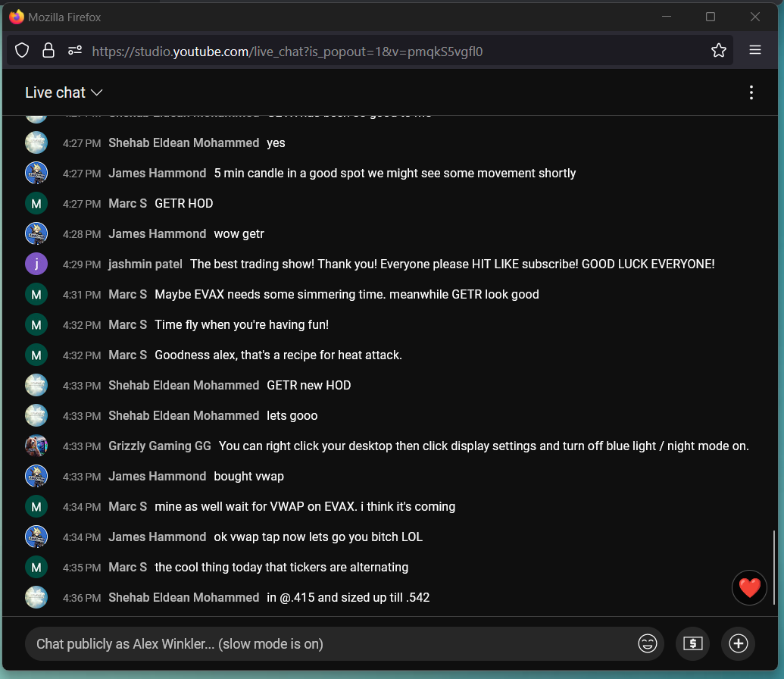This screenshot has height=679, width=784.
Task: Click the address bar URL
Action: click(288, 52)
